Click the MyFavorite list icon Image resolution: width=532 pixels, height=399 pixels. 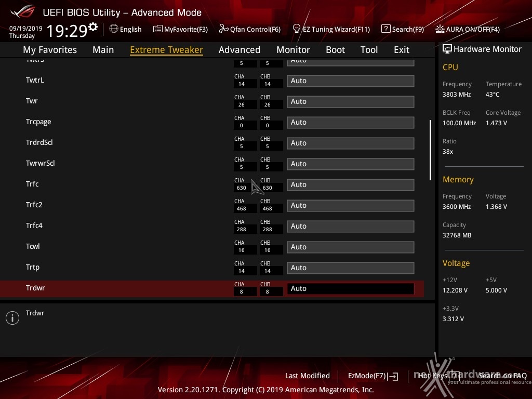(158, 29)
